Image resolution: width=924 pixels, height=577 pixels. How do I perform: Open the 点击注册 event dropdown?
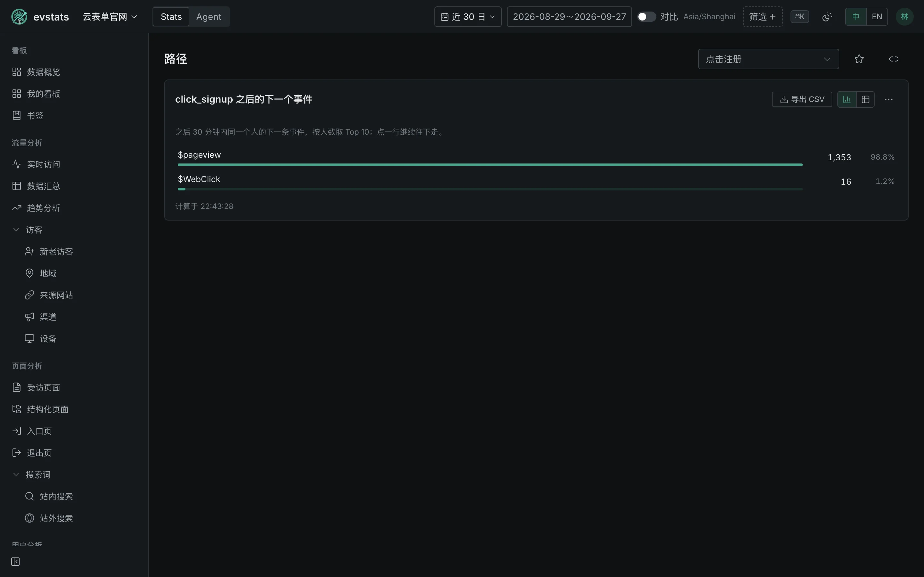(x=768, y=59)
